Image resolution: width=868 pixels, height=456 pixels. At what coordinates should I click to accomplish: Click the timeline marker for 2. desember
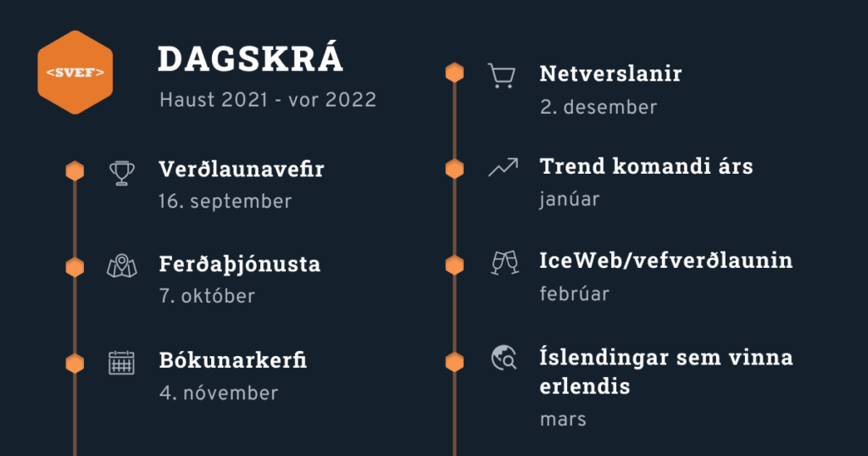pyautogui.click(x=454, y=73)
